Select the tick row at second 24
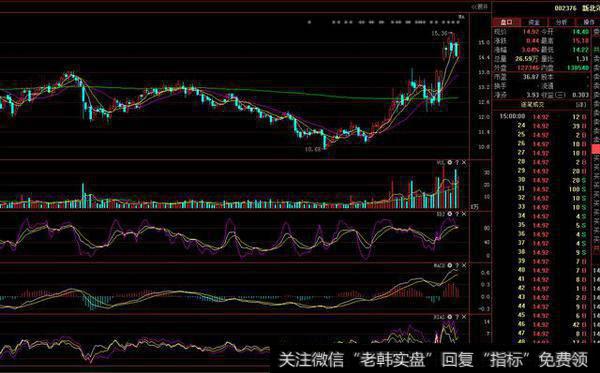The image size is (600, 373). coord(543,126)
